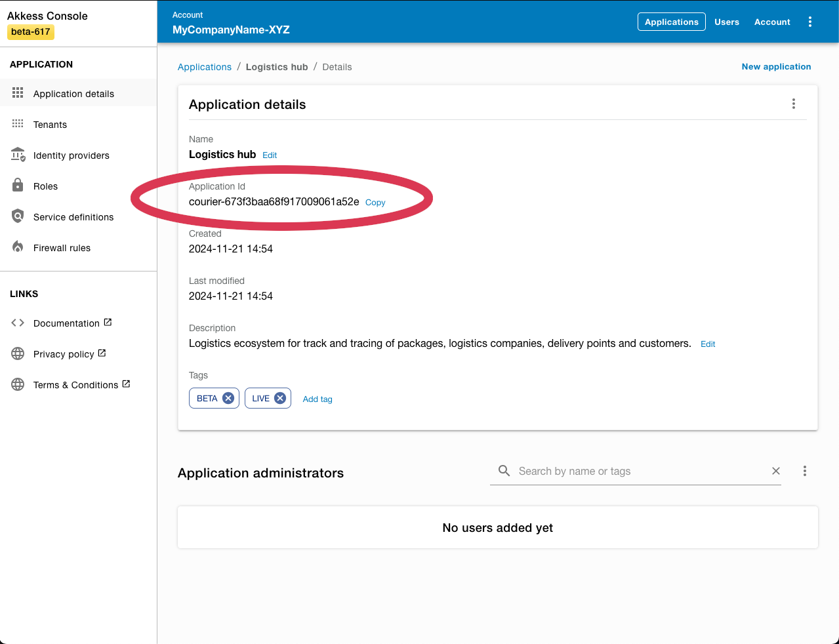
Task: Click the Identity providers icon
Action: 18,155
